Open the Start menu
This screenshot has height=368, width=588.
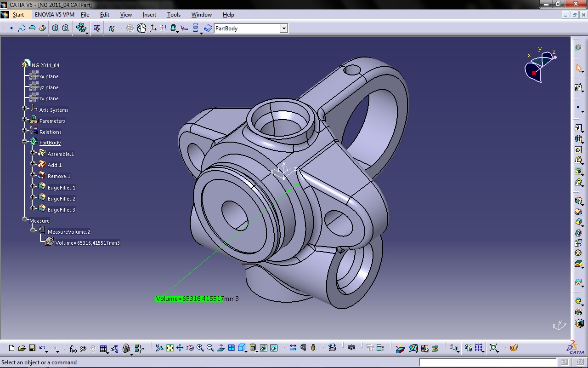18,15
